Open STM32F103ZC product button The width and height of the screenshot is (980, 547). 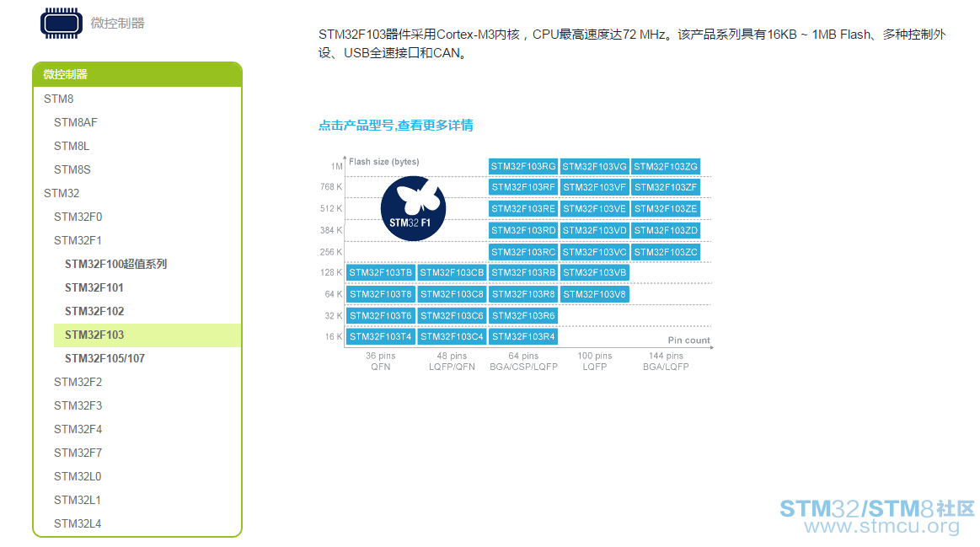[666, 252]
